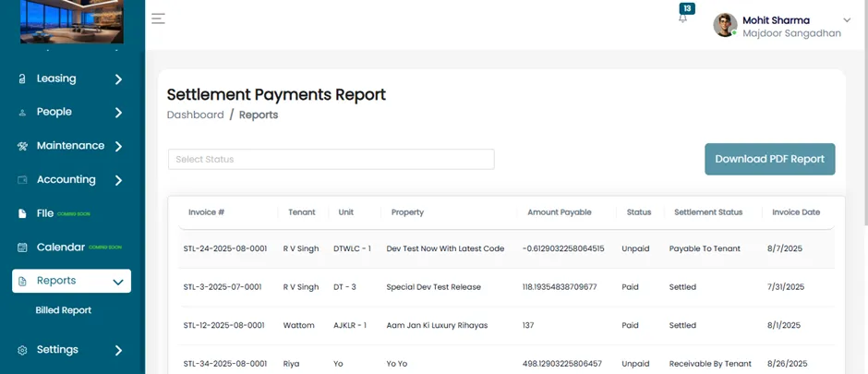Click the property thumbnail image in sidebar
Image resolution: width=868 pixels, height=374 pixels.
(72, 21)
